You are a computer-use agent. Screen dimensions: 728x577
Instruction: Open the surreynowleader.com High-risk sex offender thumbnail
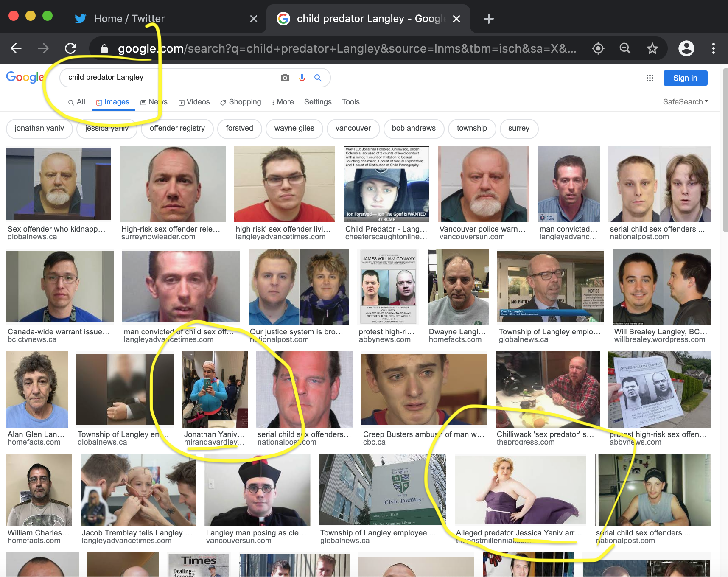[x=173, y=184]
